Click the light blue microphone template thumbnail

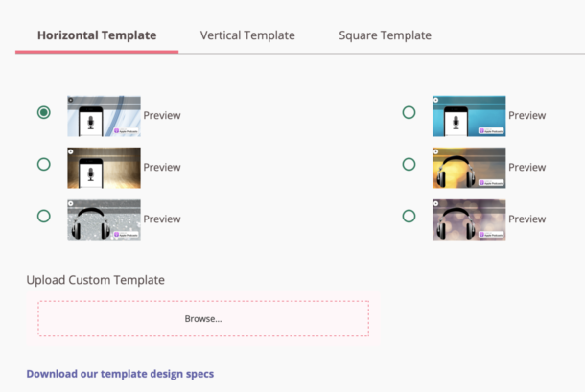tap(104, 116)
